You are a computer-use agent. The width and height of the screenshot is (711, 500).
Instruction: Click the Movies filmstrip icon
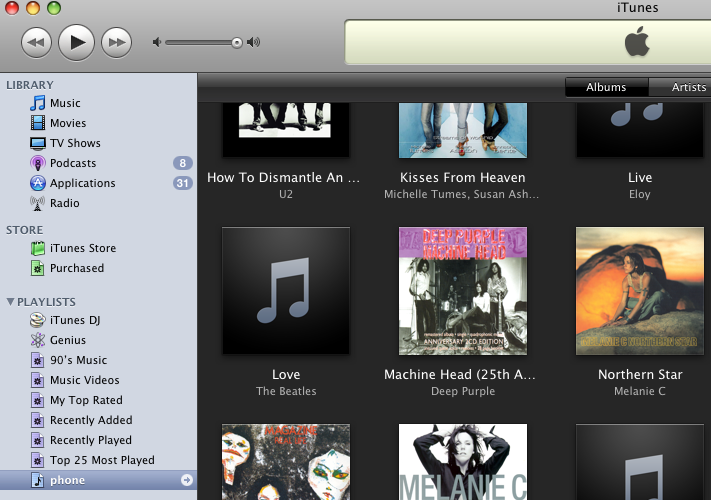[38, 123]
